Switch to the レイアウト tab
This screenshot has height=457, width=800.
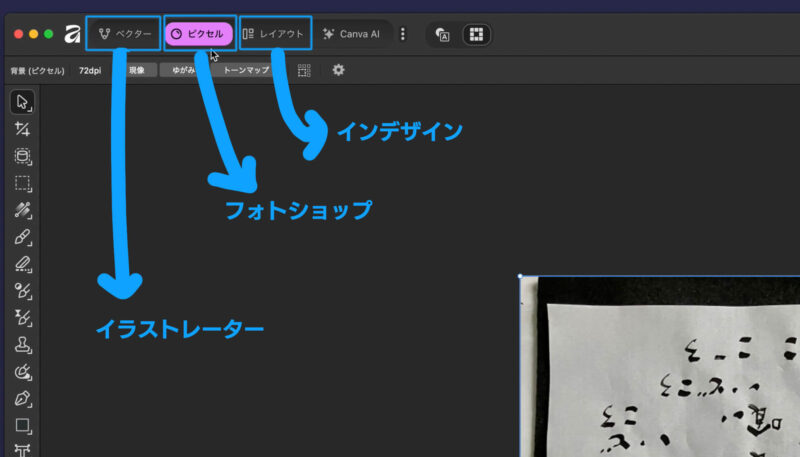click(273, 34)
